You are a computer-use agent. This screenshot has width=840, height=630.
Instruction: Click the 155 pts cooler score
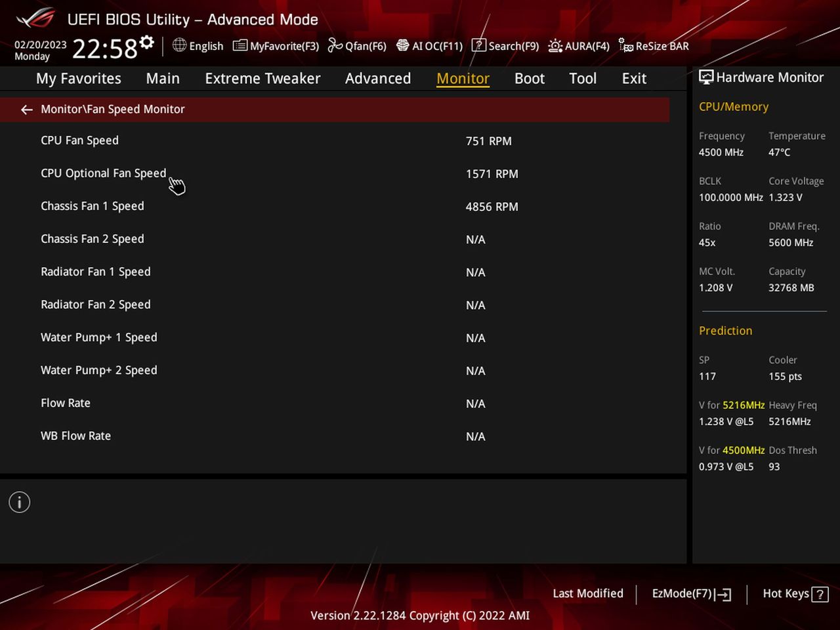(786, 377)
